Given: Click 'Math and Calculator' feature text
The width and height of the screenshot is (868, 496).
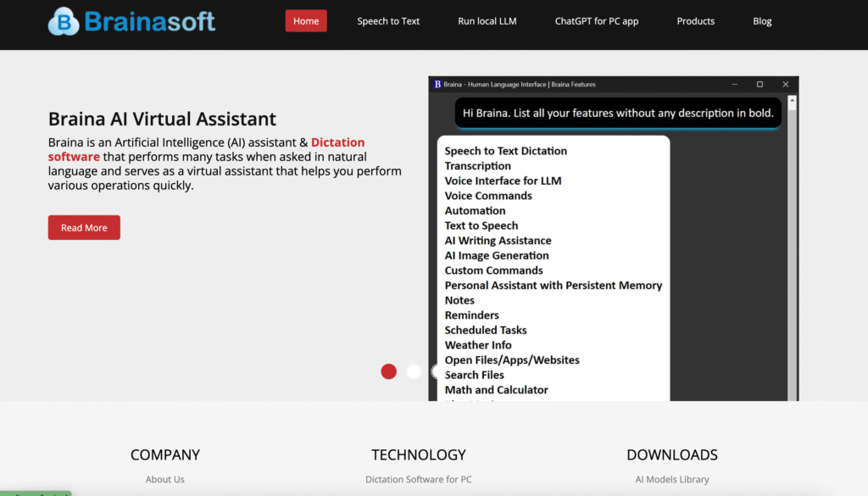Looking at the screenshot, I should pos(496,390).
